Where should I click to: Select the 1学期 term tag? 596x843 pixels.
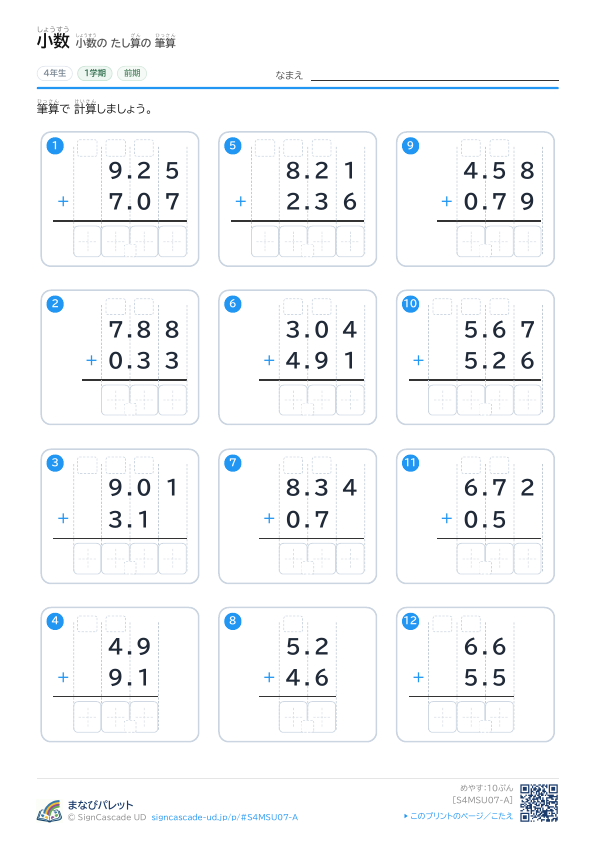[x=95, y=73]
